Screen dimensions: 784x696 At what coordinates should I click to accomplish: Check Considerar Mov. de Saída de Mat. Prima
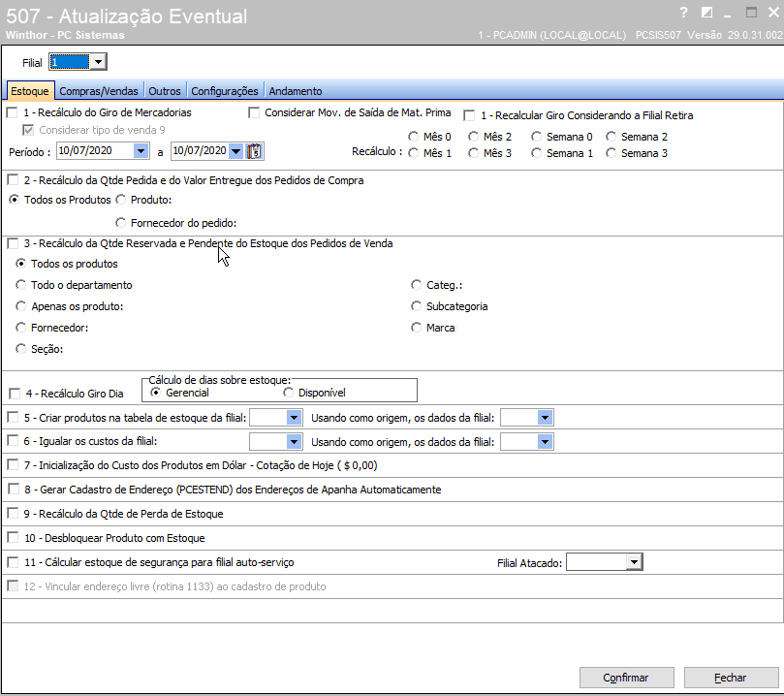tap(254, 113)
